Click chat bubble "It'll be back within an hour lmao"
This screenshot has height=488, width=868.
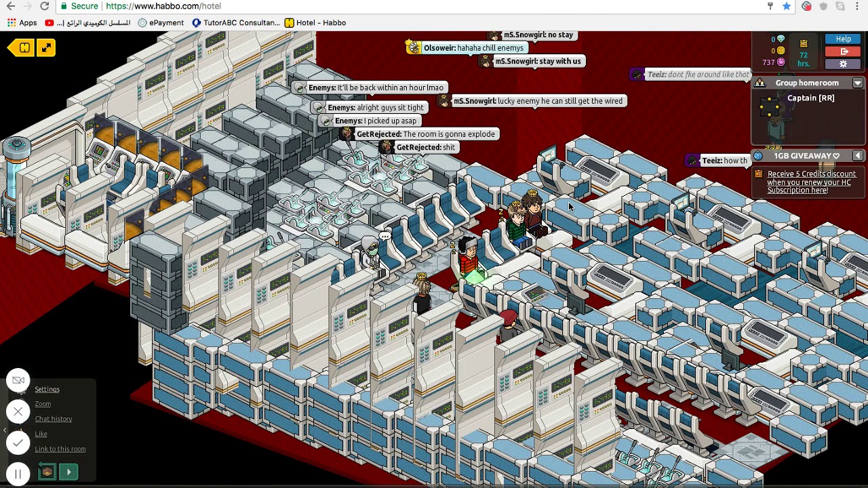tap(370, 87)
